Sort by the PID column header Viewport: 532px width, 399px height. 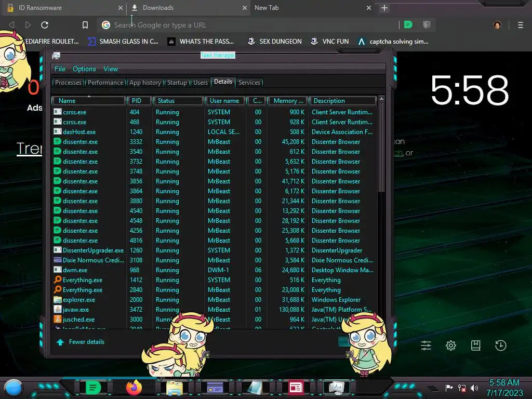click(x=139, y=101)
